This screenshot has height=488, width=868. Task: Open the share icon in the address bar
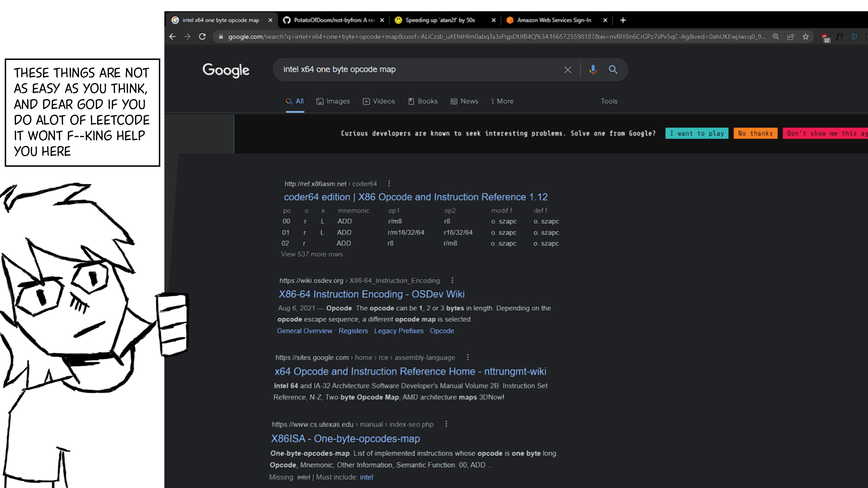point(791,36)
